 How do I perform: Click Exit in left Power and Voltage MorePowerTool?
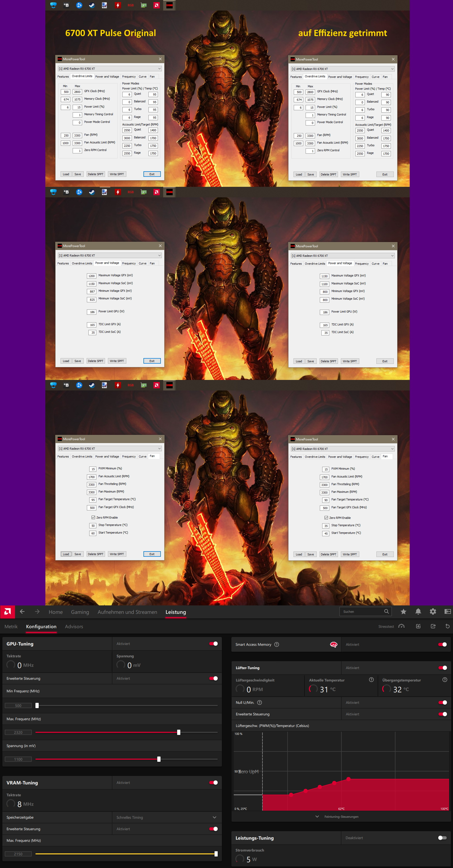(152, 361)
